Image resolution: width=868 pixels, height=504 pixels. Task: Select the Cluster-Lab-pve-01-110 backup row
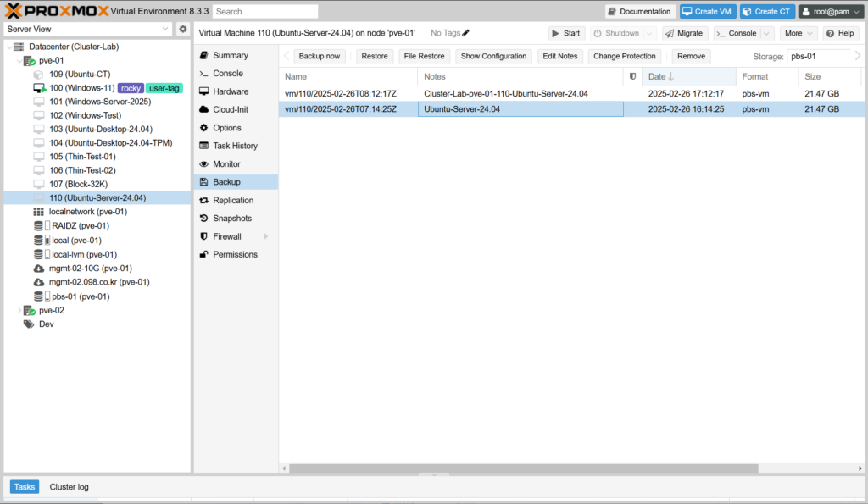pyautogui.click(x=505, y=94)
